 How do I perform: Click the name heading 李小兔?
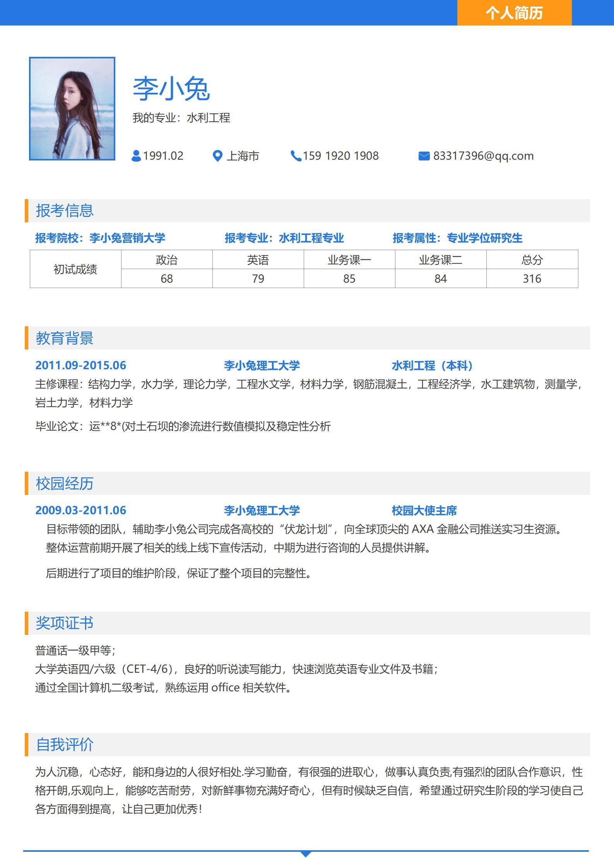point(171,89)
